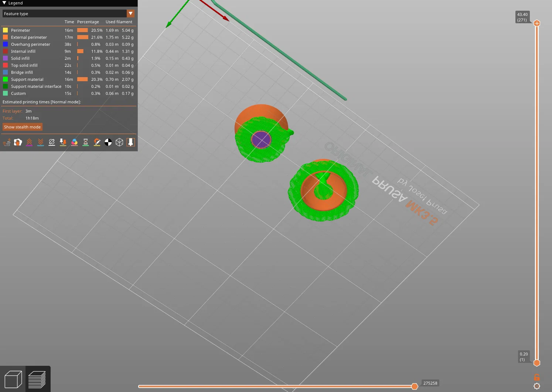This screenshot has width=552, height=392.
Task: Click the 275258 move number label
Action: point(430,383)
